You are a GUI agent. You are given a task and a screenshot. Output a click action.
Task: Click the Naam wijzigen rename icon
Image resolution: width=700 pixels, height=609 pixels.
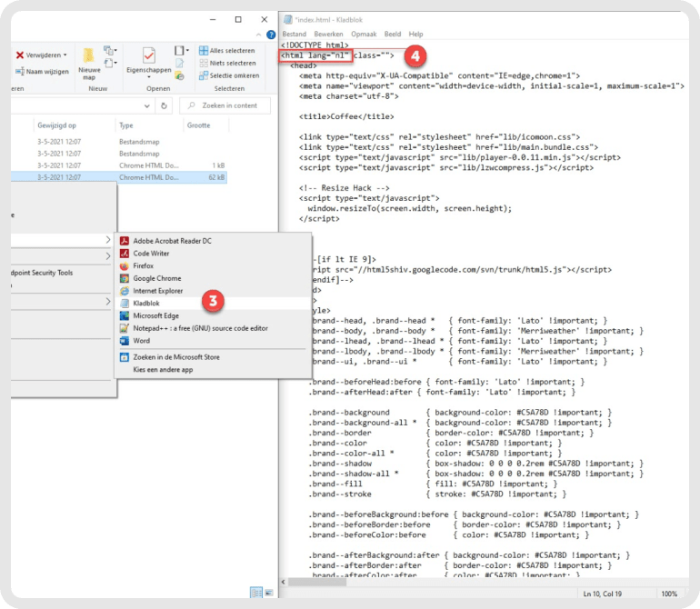tap(20, 72)
